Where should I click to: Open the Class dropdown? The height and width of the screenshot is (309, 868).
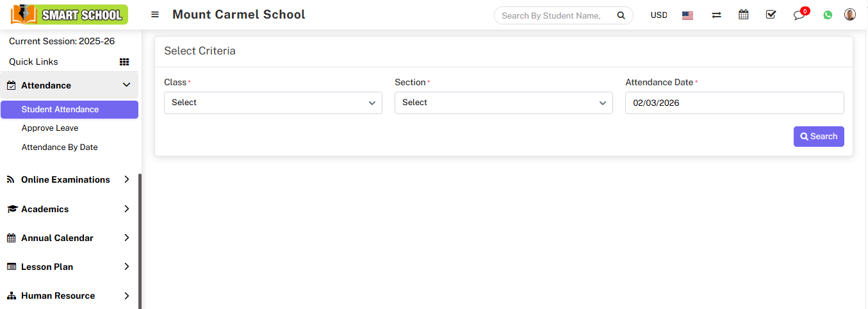pyautogui.click(x=273, y=103)
